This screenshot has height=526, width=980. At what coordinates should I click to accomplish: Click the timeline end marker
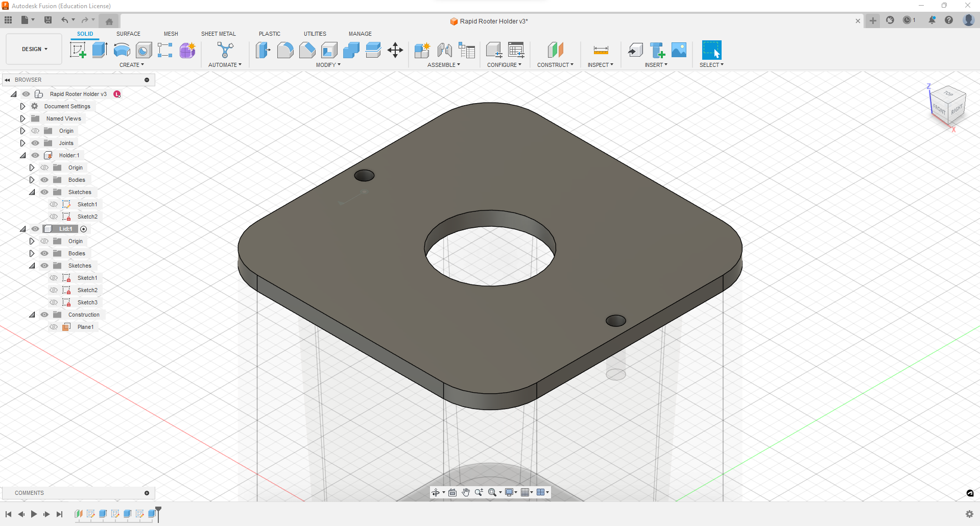coord(158,514)
